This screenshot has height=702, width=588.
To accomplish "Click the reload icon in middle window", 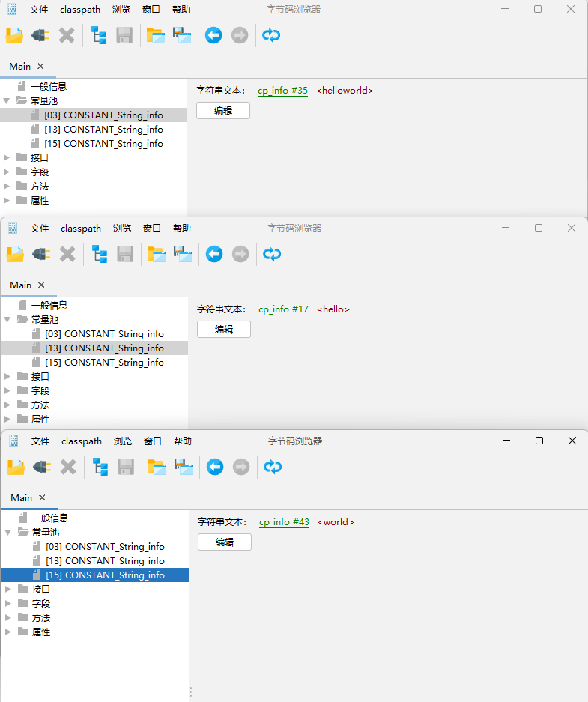I will coord(272,254).
